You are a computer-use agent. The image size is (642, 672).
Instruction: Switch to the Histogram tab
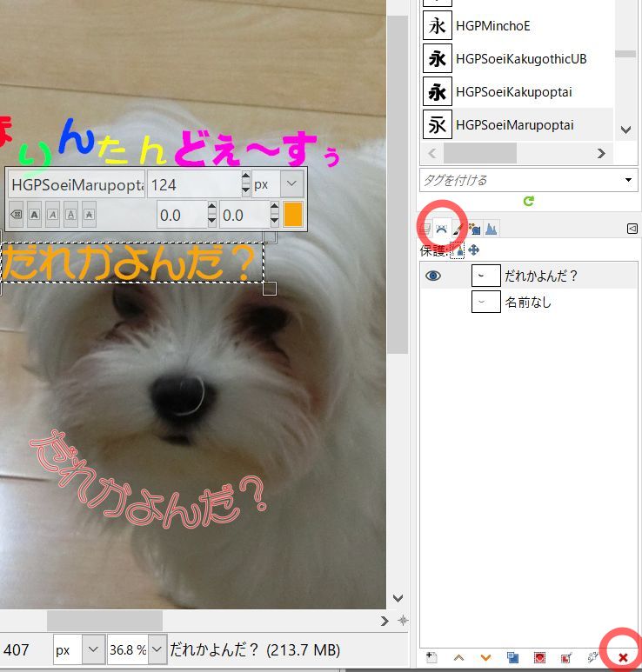(x=492, y=229)
